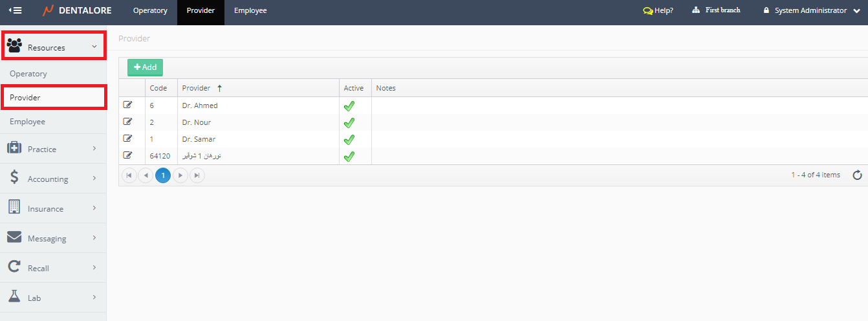Toggle Active checkmark for Dr. Nour
Viewport: 868px width, 321px height.
pyautogui.click(x=349, y=122)
